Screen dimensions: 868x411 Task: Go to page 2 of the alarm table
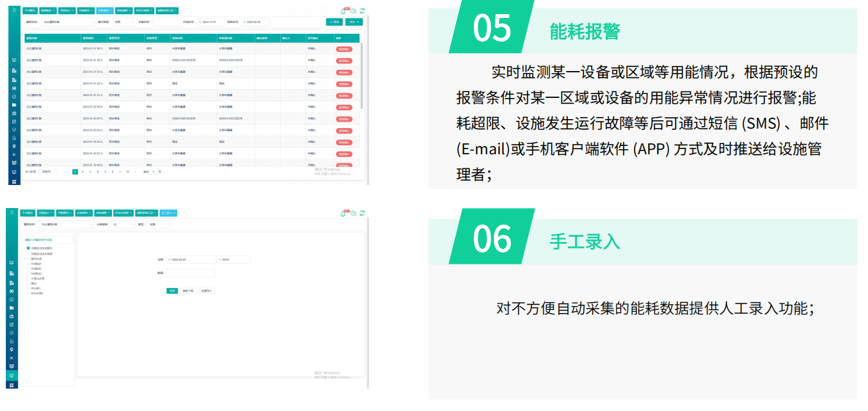[x=83, y=172]
